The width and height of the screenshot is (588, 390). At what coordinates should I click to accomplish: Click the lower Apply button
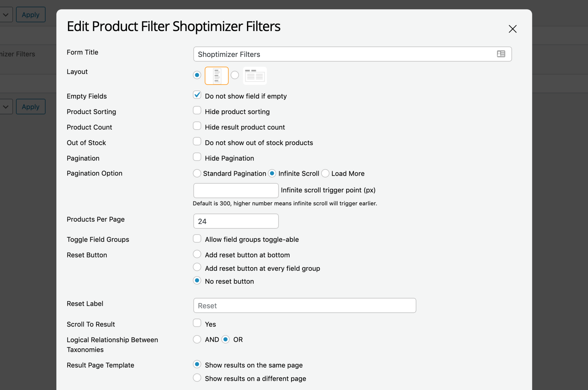coord(30,107)
